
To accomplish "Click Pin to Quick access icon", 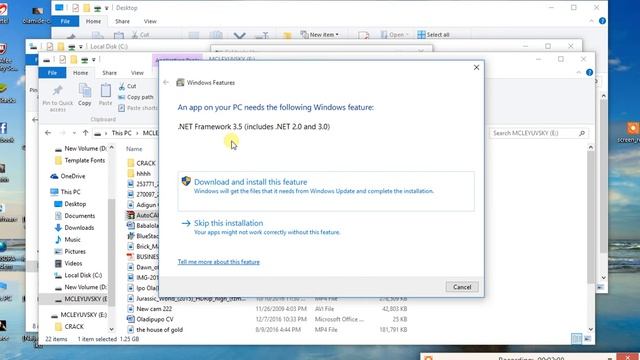I will 58,98.
